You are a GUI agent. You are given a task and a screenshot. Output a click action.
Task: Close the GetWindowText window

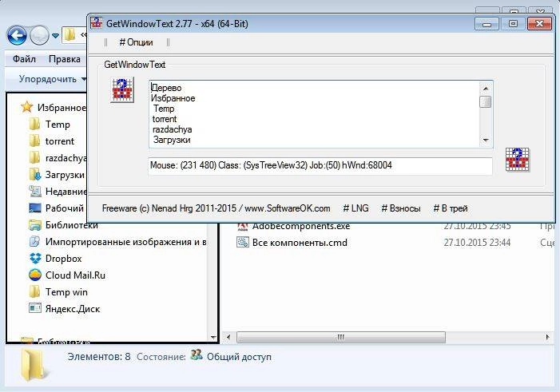539,24
